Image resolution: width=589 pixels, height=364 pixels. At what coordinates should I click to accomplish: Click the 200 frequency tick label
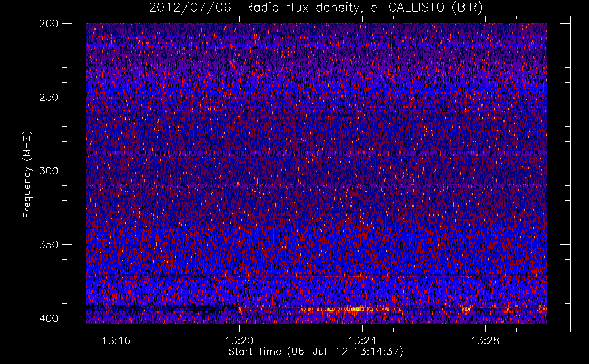48,24
